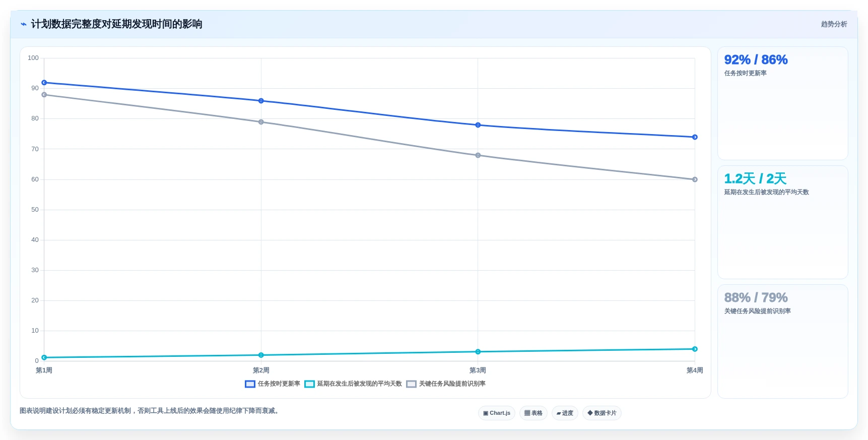Click the 关键任务风险提前识别率 card caption
Viewport: 868px width, 440px height.
click(x=757, y=311)
